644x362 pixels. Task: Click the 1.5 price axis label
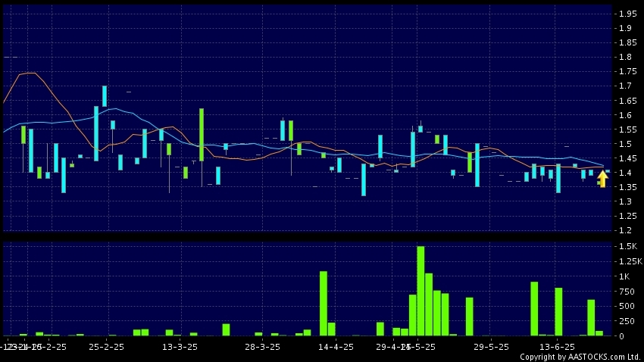coord(625,144)
